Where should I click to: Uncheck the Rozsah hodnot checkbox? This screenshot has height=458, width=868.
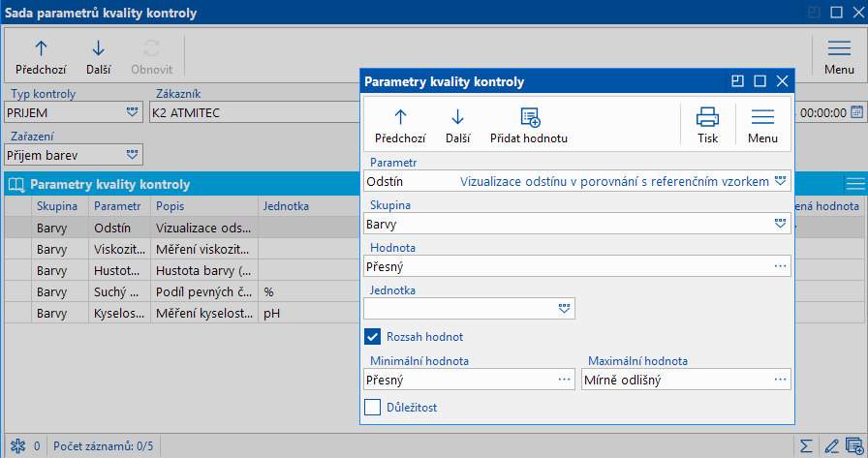point(372,337)
